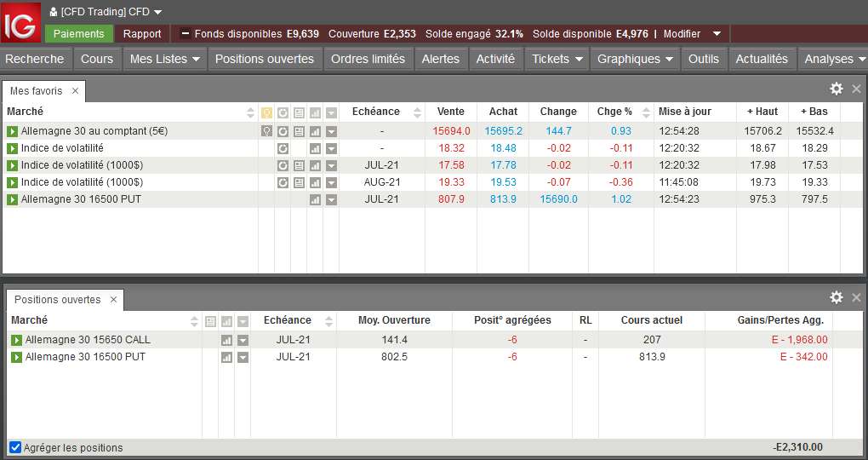Open chart for Allemagne 30 au comptant
Viewport: 868px width, 460px height.
(x=315, y=131)
